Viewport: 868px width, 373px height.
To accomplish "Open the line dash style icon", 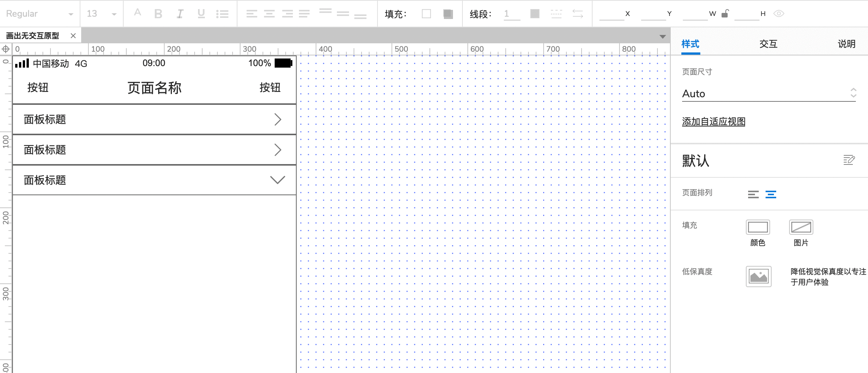I will tap(556, 13).
